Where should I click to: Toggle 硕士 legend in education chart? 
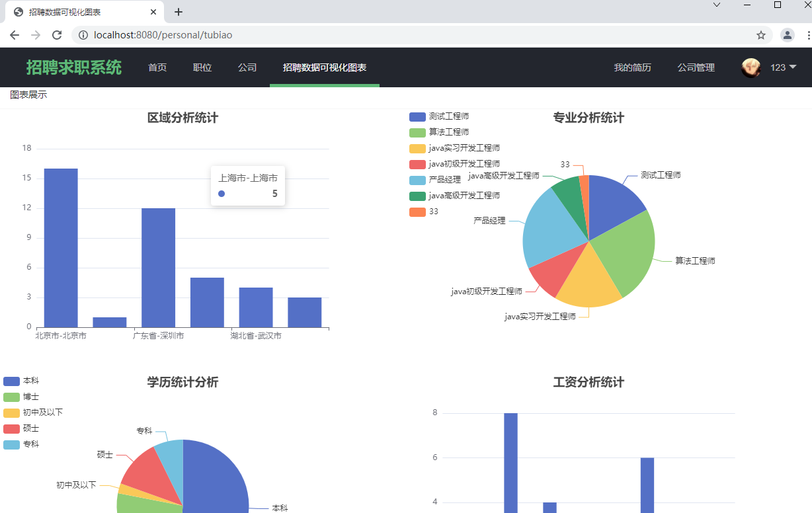[x=21, y=428]
